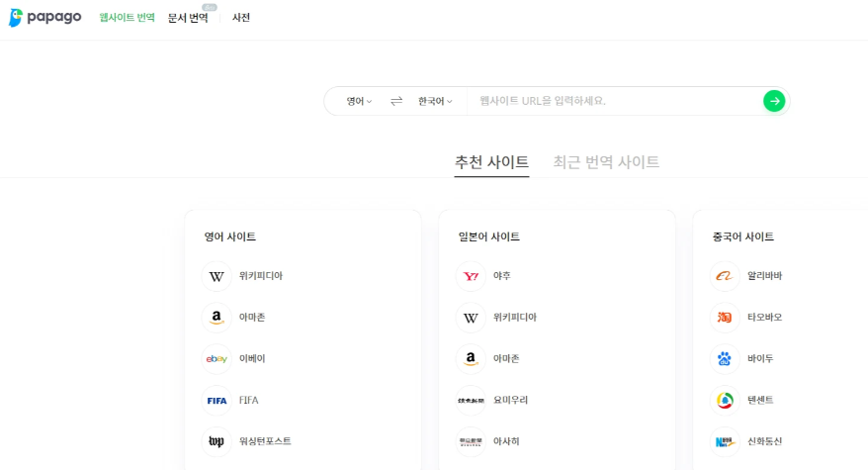This screenshot has height=470, width=868.
Task: Open the Alibaba icon
Action: [725, 276]
